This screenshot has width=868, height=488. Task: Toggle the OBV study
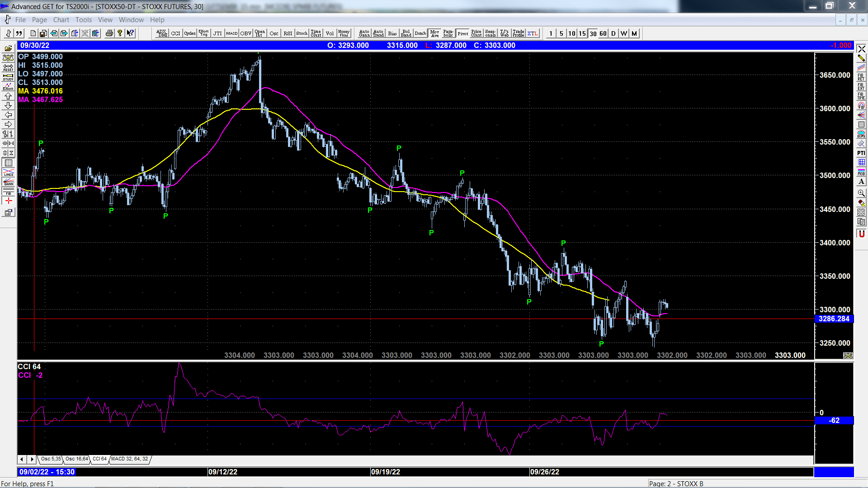(245, 33)
